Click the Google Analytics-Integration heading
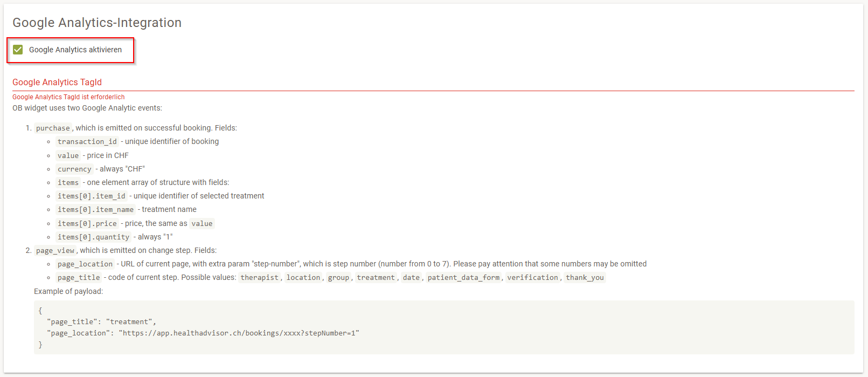Image resolution: width=868 pixels, height=377 pixels. point(97,23)
